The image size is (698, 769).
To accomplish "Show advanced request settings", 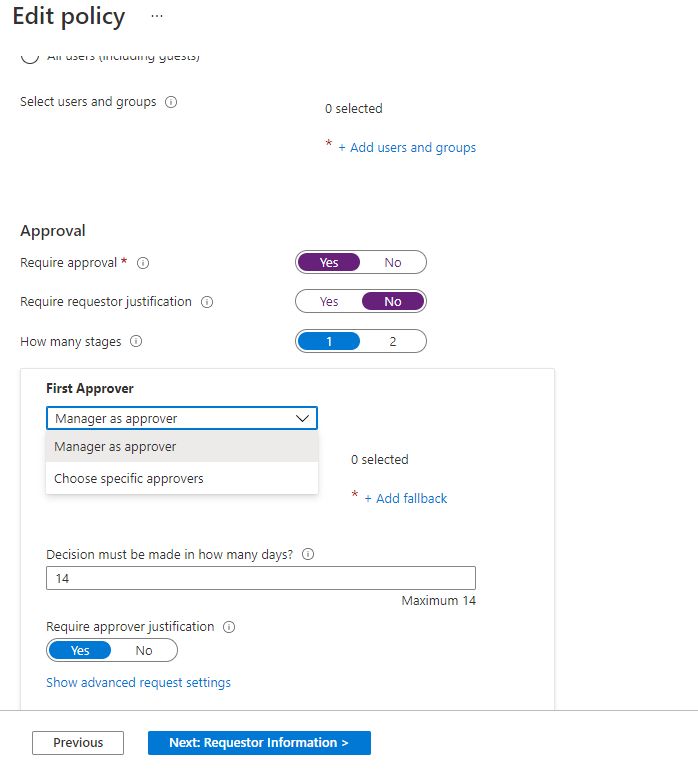I will [x=138, y=683].
